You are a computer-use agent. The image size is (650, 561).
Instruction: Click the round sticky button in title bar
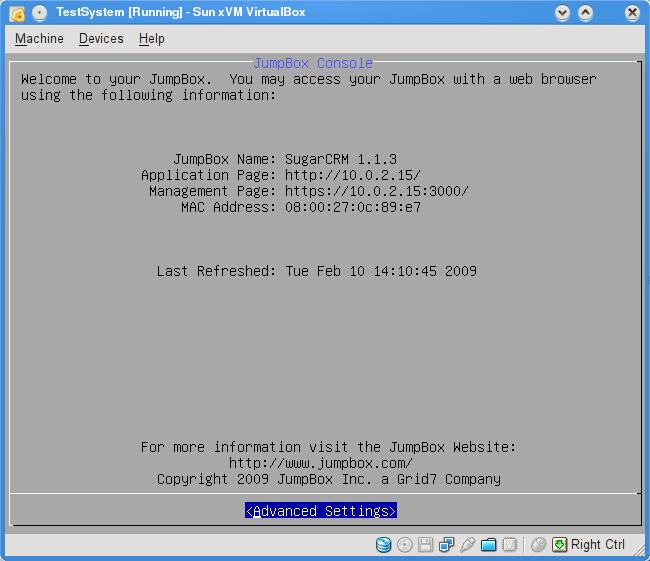[39, 13]
